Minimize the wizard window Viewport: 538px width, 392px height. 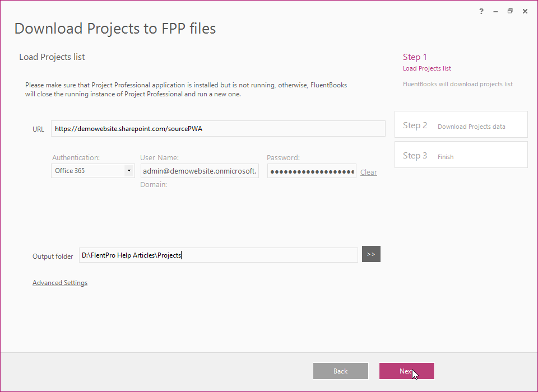coord(495,11)
